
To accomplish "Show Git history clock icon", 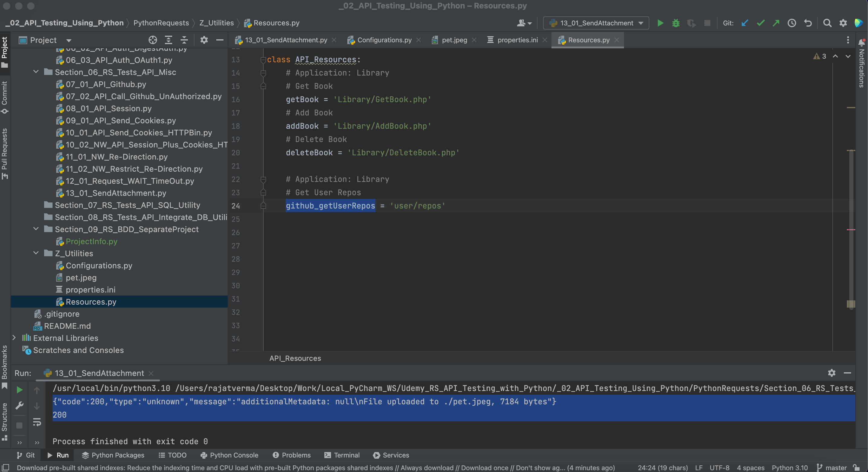I will 792,23.
